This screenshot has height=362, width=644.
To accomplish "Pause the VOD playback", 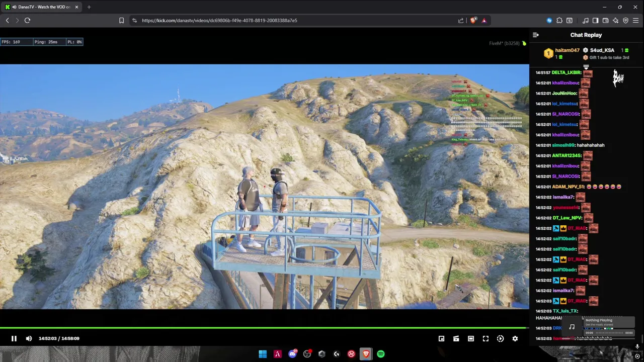I will pyautogui.click(x=14, y=338).
